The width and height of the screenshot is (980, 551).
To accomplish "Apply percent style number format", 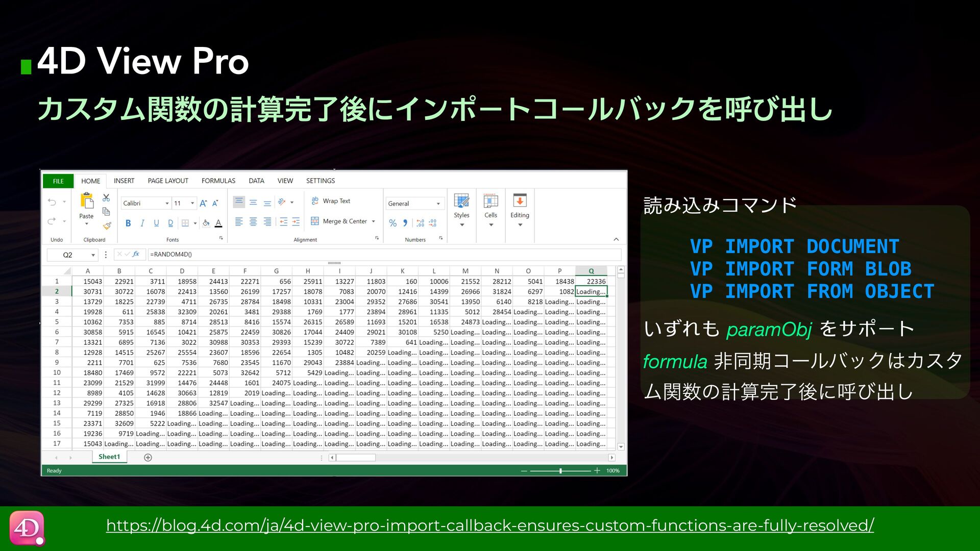I will [x=393, y=223].
